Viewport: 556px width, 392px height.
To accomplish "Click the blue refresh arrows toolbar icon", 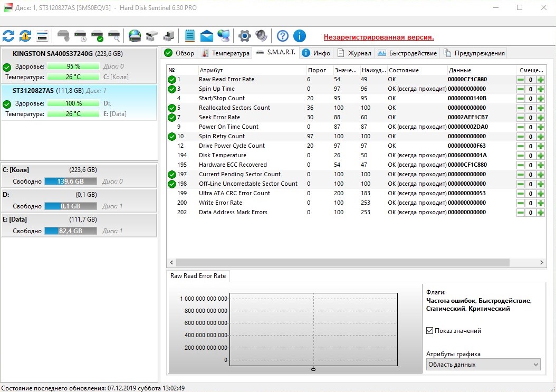I will pyautogui.click(x=8, y=36).
